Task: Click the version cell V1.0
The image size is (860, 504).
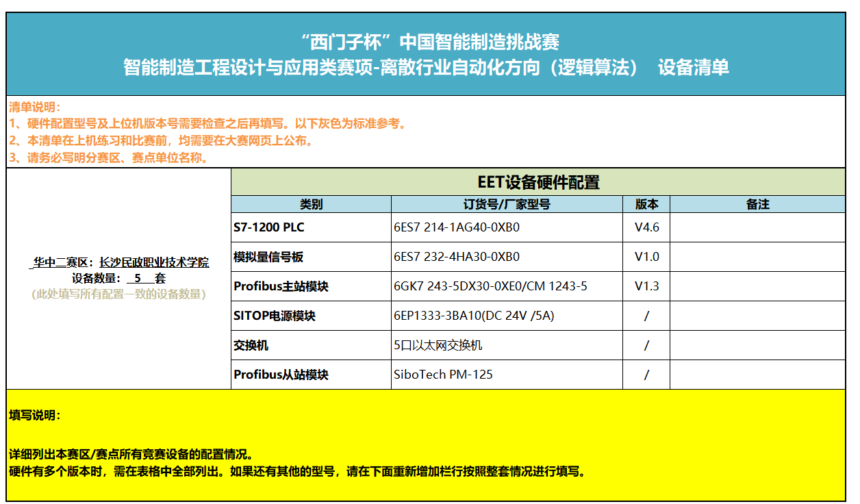Action: [x=646, y=257]
